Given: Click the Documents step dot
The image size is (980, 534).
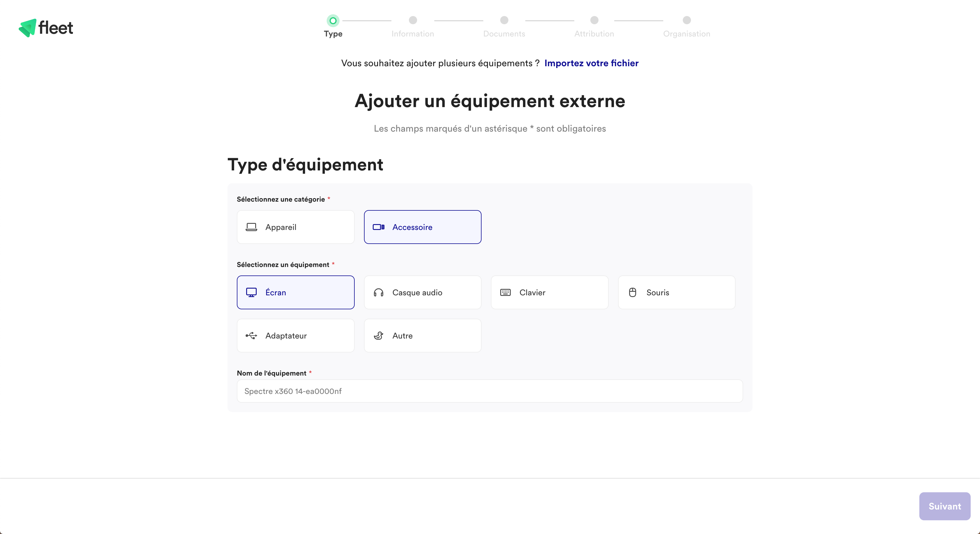Looking at the screenshot, I should pyautogui.click(x=504, y=20).
